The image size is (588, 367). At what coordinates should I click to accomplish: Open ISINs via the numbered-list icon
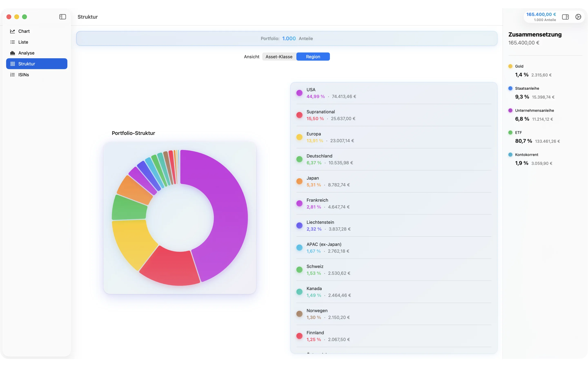[x=12, y=74]
